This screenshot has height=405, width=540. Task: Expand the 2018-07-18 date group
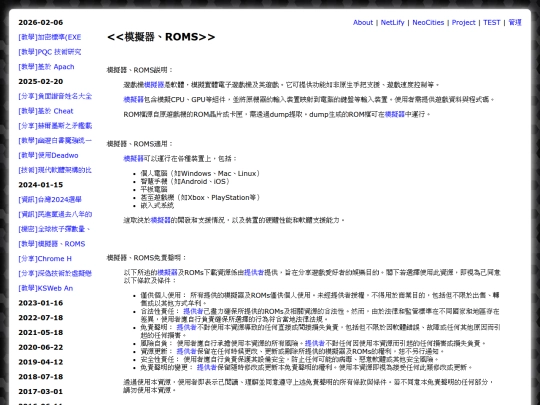(41, 377)
